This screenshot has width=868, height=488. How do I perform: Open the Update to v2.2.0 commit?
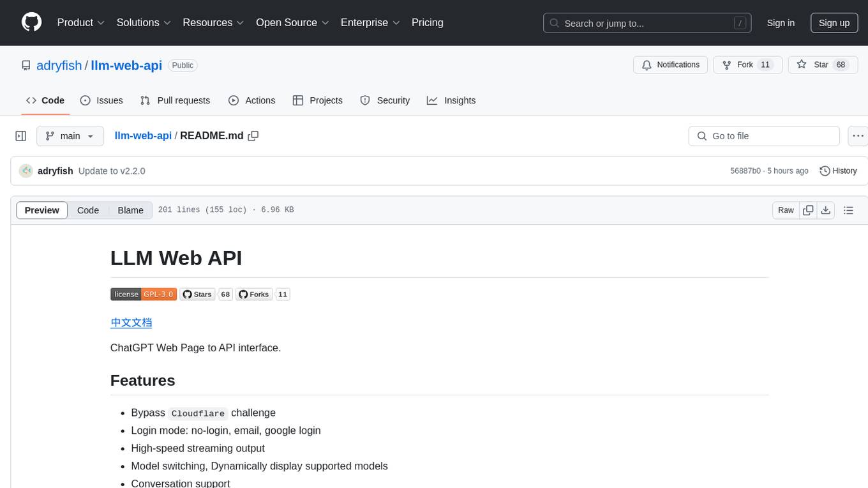pos(112,171)
